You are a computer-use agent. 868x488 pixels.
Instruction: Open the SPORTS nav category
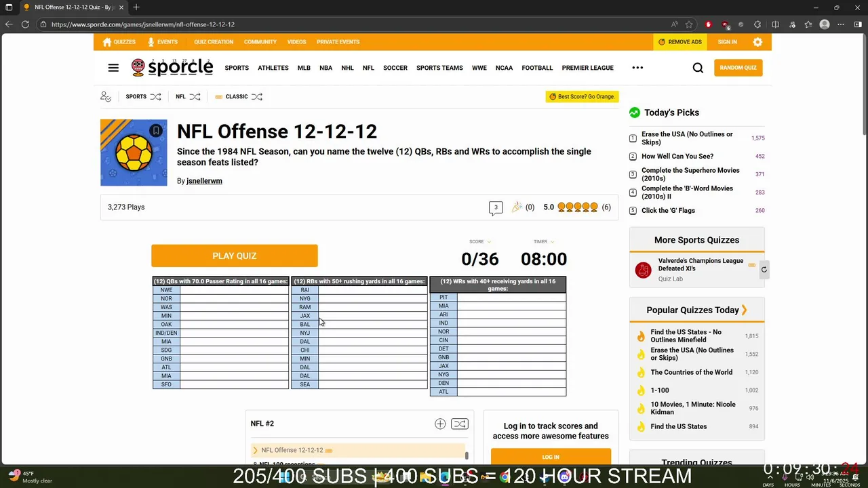[x=237, y=68]
